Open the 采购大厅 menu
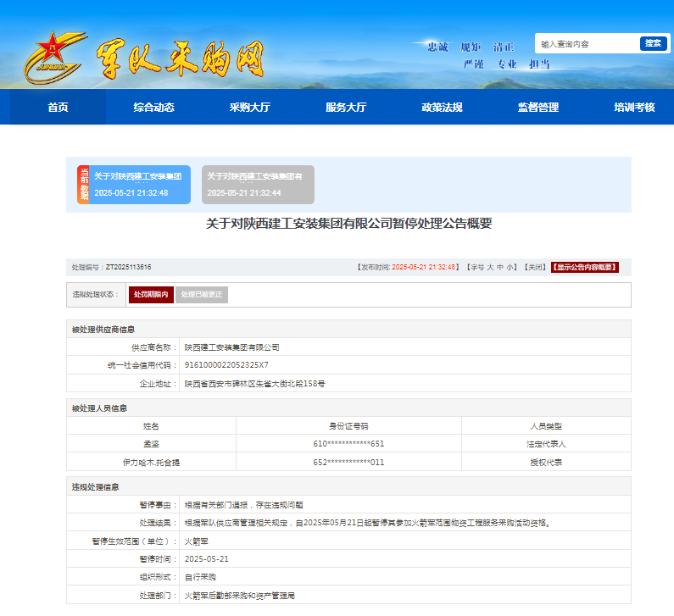Screen dimensions: 674x616 (x=250, y=107)
